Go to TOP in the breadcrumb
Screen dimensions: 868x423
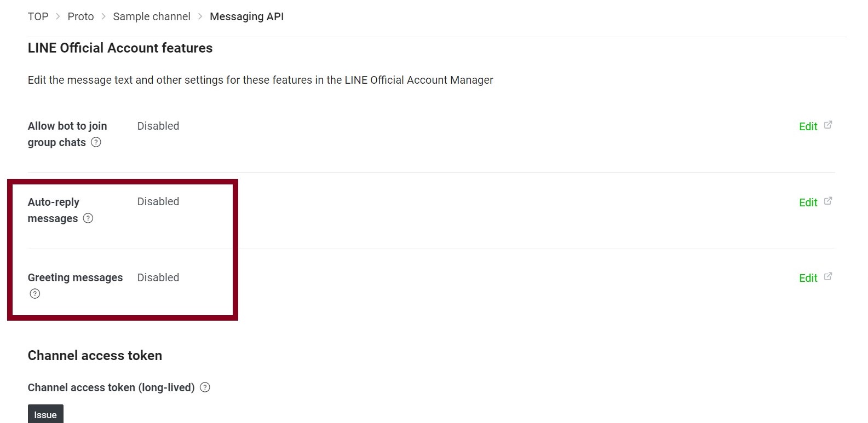[x=38, y=16]
